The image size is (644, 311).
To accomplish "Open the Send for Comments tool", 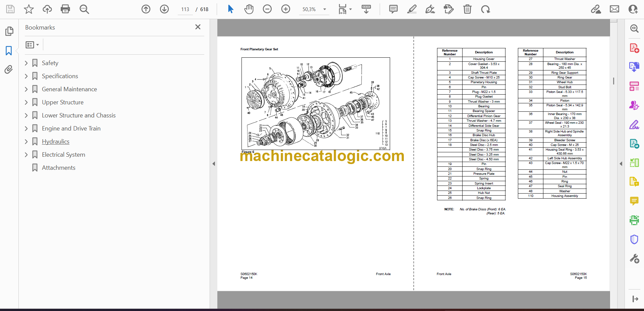I will pyautogui.click(x=634, y=105).
